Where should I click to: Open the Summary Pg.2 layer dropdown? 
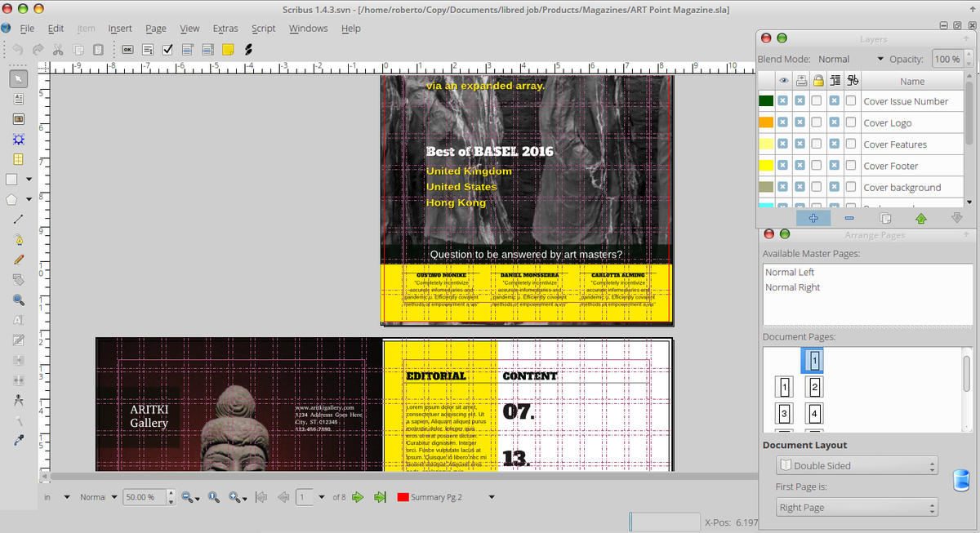(446, 497)
